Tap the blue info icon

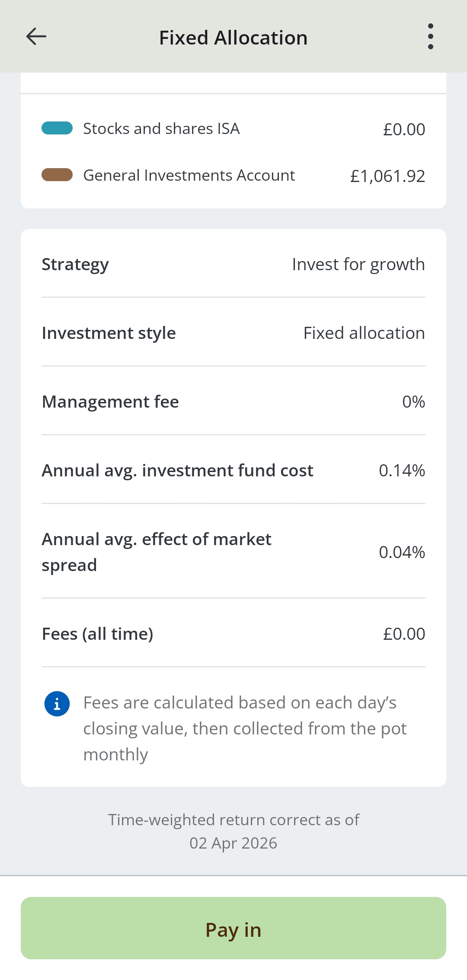57,704
